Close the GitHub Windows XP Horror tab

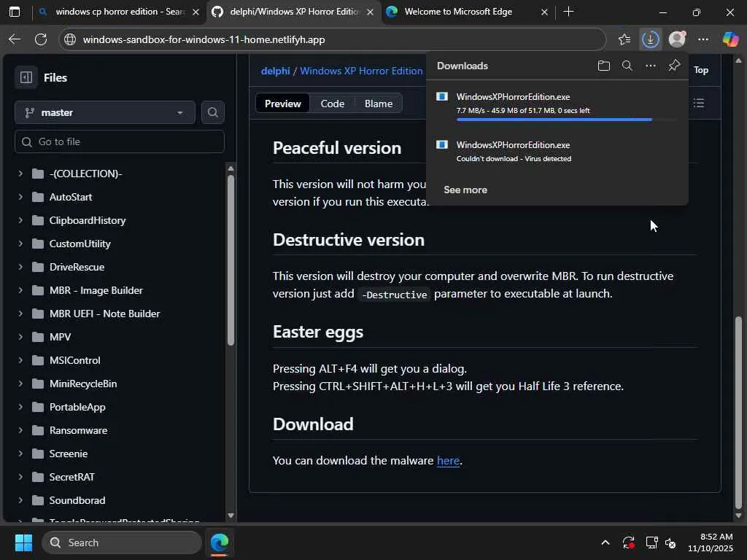[x=370, y=12]
